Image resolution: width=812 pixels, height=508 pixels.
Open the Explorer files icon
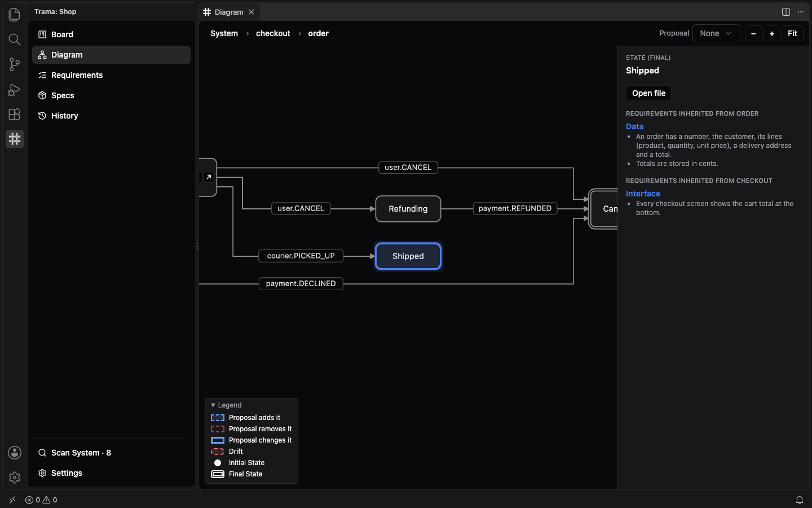pos(15,15)
